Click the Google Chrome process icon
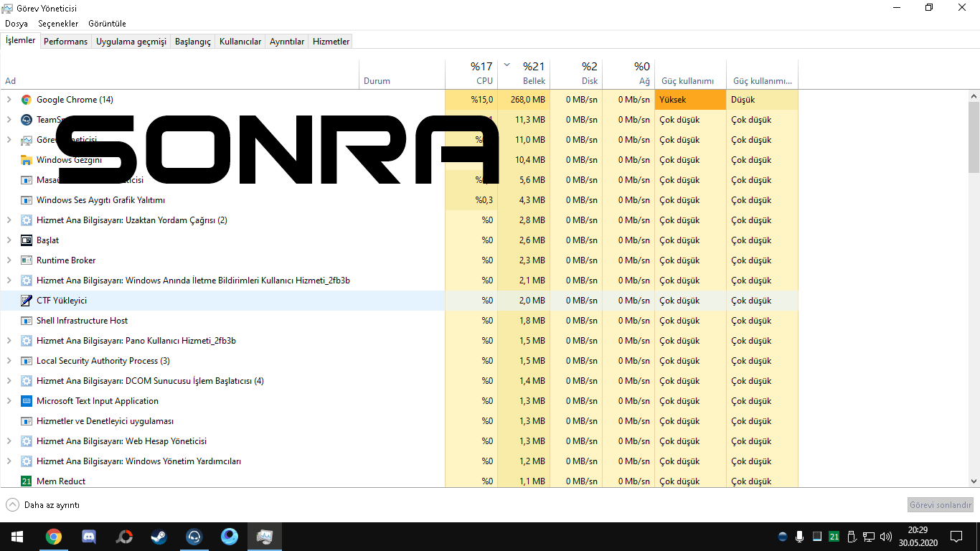980x551 pixels. coord(27,100)
